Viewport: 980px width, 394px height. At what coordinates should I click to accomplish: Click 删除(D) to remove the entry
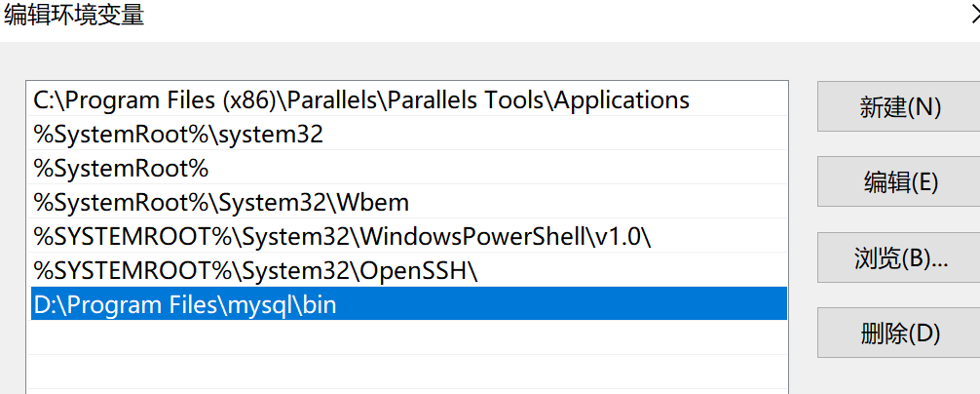point(899,333)
